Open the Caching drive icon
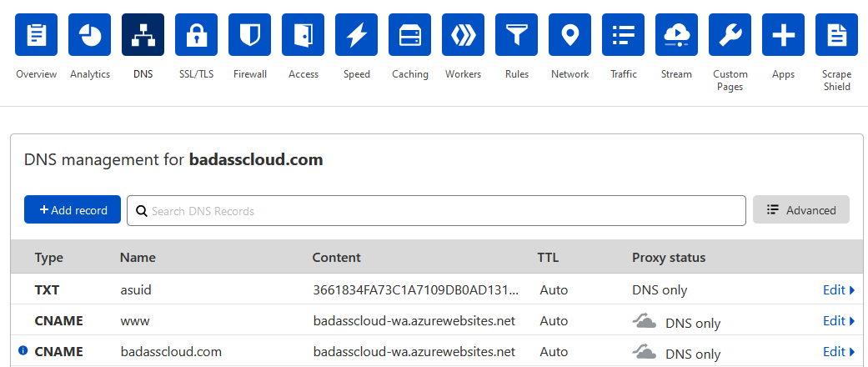This screenshot has height=367, width=868. pyautogui.click(x=409, y=35)
